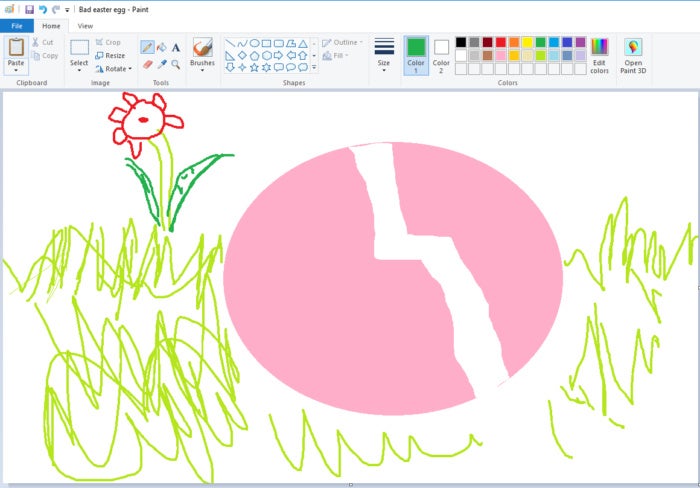Select the Color picker eyedropper
Screen dimensions: 700x488
(162, 65)
